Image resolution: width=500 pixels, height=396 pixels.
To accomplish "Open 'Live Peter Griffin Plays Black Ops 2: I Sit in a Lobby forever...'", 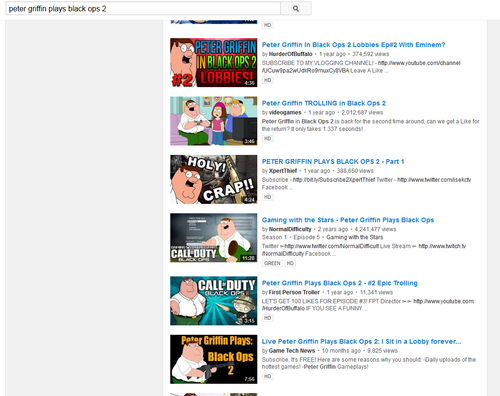I will (x=361, y=341).
